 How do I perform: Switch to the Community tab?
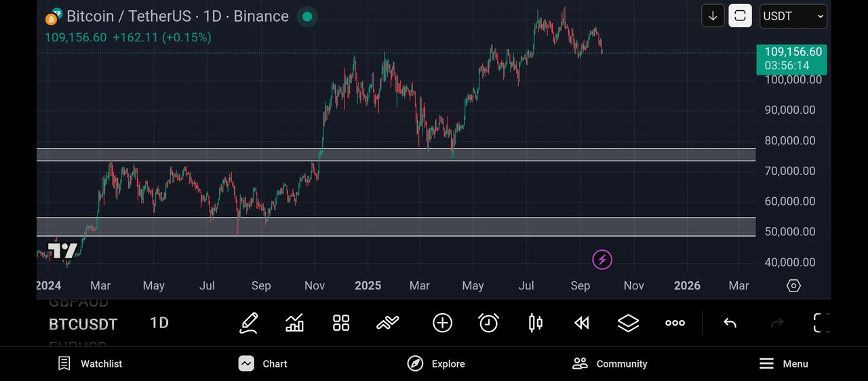(610, 364)
